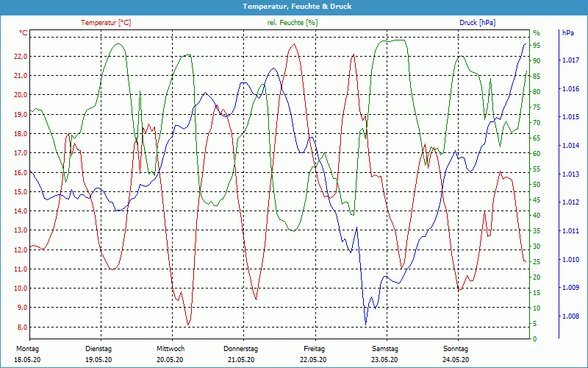Viewport: 588px width, 368px height.
Task: Click the 22,0 temperature axis value
Action: 21,57
